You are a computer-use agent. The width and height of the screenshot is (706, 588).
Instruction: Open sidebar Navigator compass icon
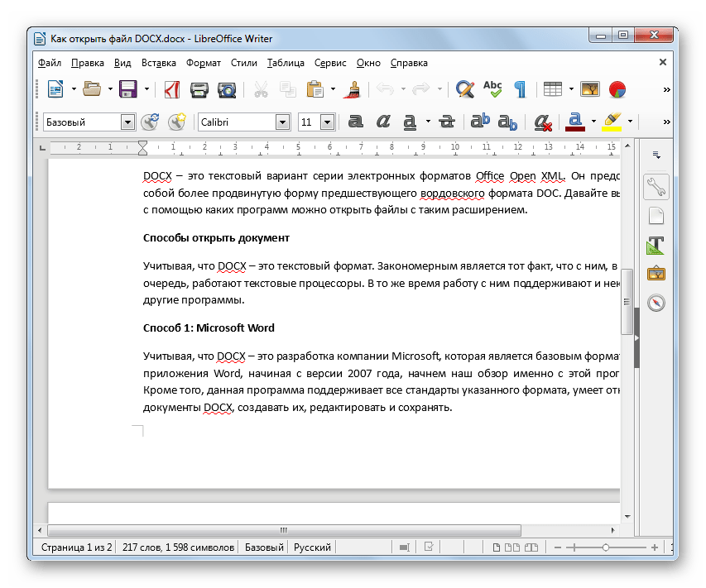point(656,303)
